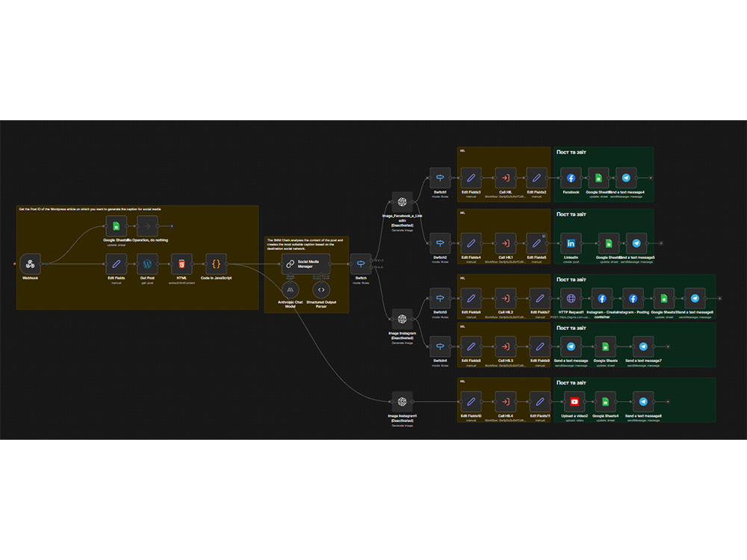
Task: Select the Anthropic Chat Model sub-node
Action: [290, 290]
